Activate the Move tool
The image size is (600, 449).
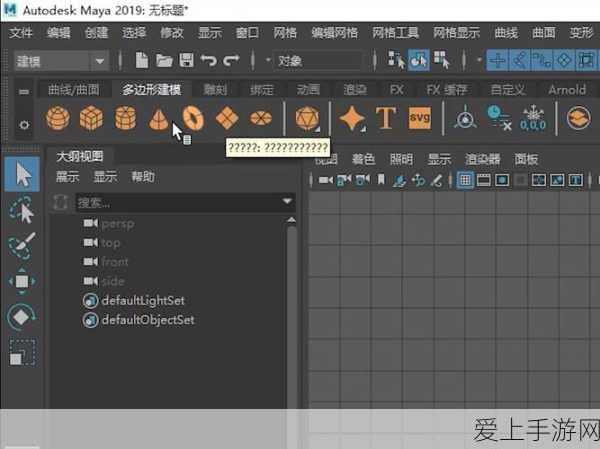pyautogui.click(x=22, y=281)
